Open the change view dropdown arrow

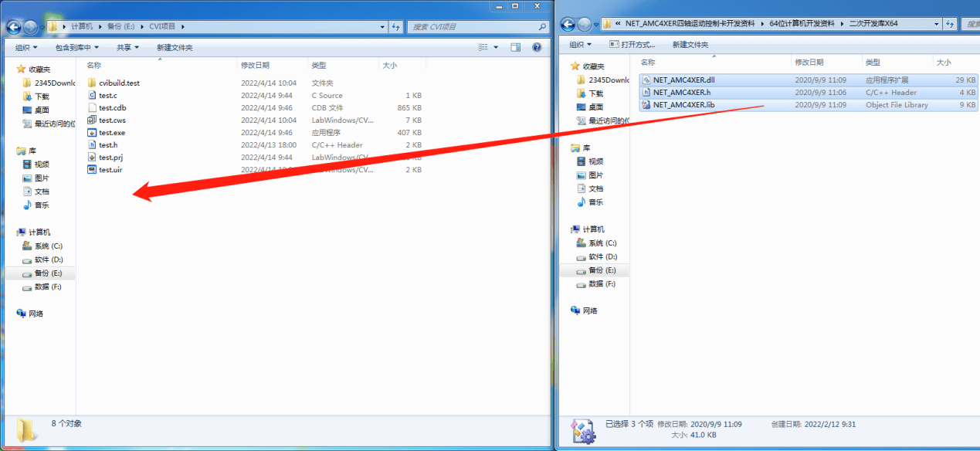[496, 47]
